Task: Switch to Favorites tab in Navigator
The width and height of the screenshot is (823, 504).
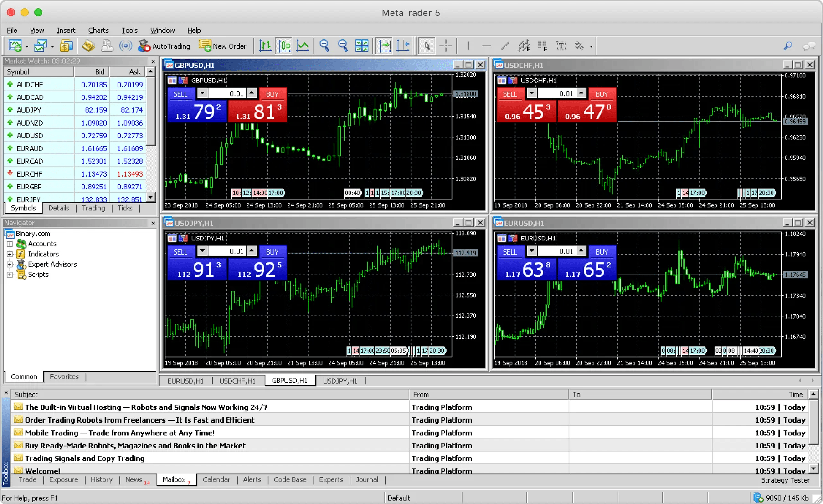Action: pyautogui.click(x=64, y=377)
